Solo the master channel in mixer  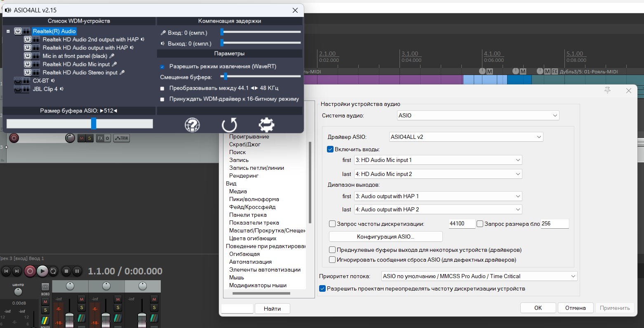[45, 310]
